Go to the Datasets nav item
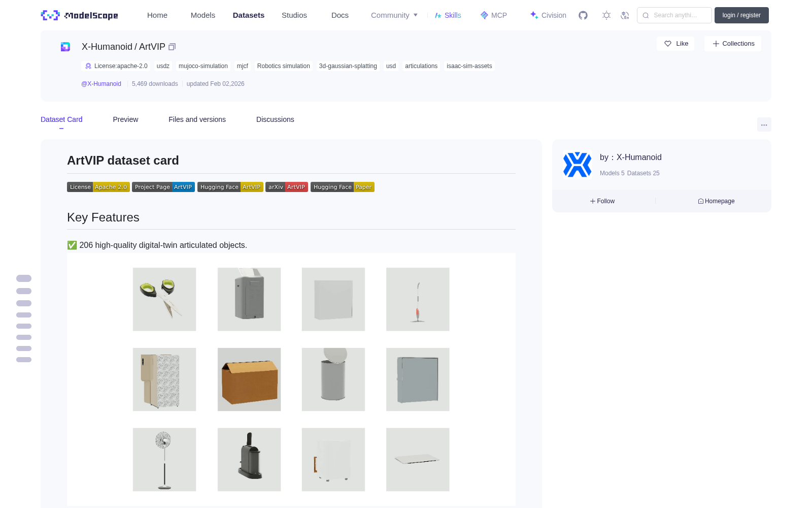Viewport: 812px width, 508px height. pos(249,15)
